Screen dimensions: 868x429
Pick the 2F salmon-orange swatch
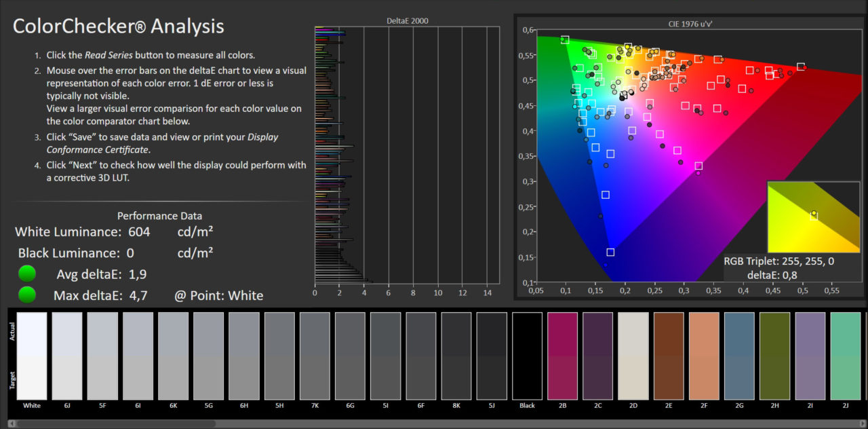[703, 356]
